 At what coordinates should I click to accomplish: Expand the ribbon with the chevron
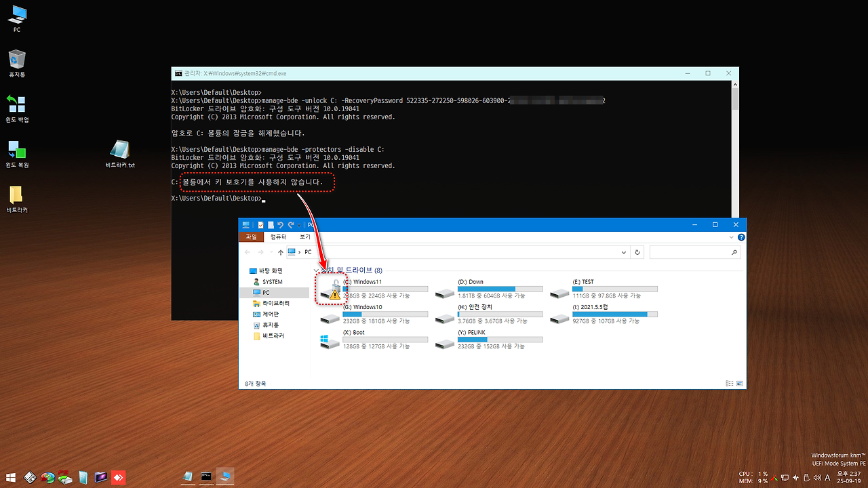[x=731, y=237]
